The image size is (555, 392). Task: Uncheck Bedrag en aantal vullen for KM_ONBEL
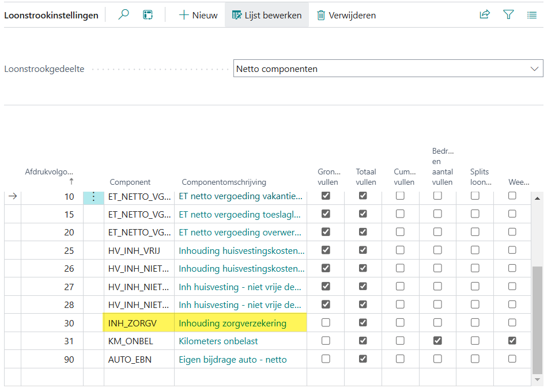point(437,341)
